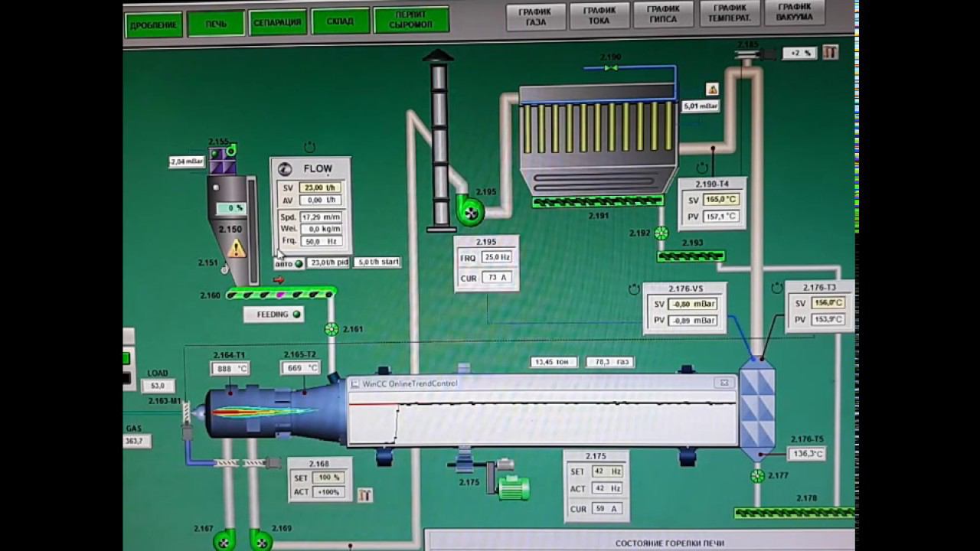Edit 2.195 FRQ 25,0 Hz field

[496, 258]
